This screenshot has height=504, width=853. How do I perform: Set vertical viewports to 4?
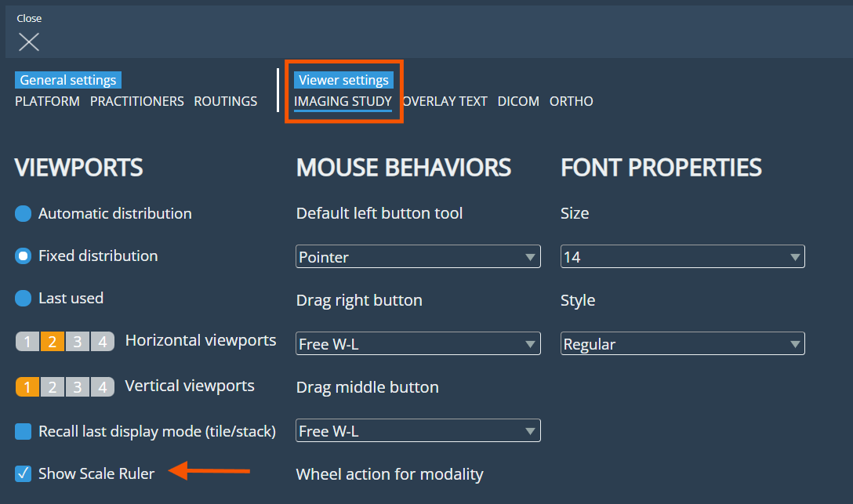click(102, 387)
